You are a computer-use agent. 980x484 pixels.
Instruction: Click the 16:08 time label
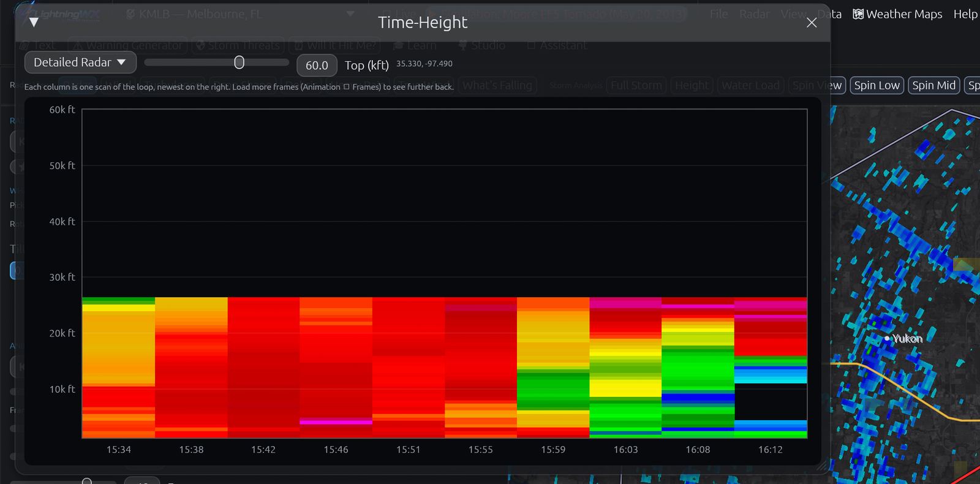(698, 450)
